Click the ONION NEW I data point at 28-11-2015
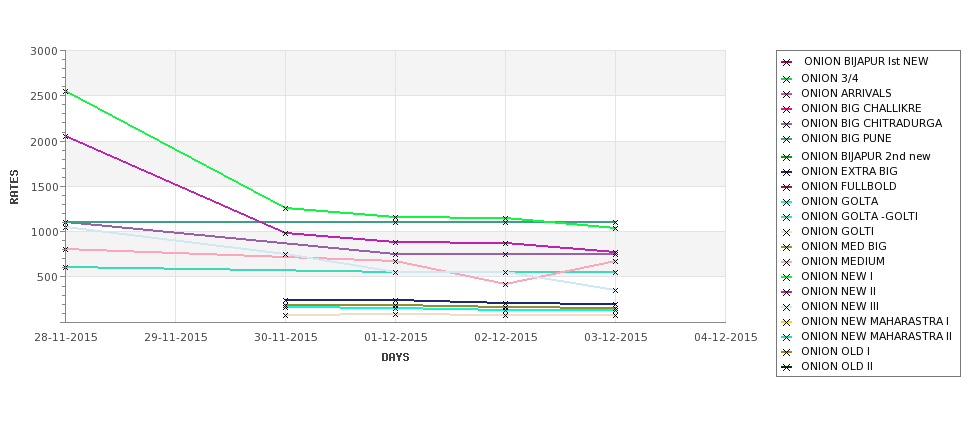Image resolution: width=975 pixels, height=429 pixels. (x=66, y=91)
